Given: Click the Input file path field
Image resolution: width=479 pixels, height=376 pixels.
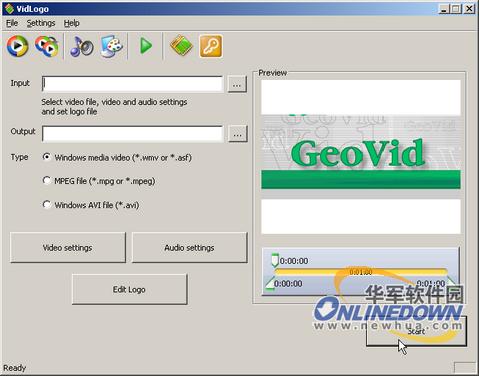Looking at the screenshot, I should [x=133, y=84].
